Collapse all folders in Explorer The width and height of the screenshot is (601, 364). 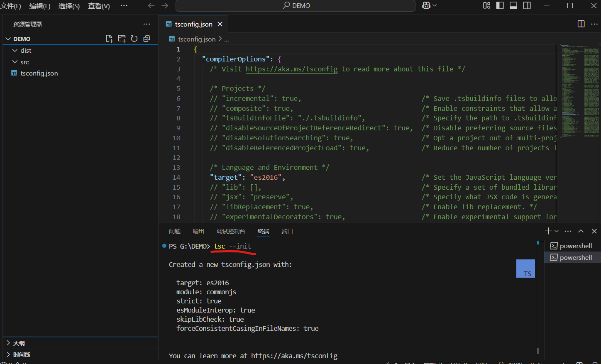146,38
